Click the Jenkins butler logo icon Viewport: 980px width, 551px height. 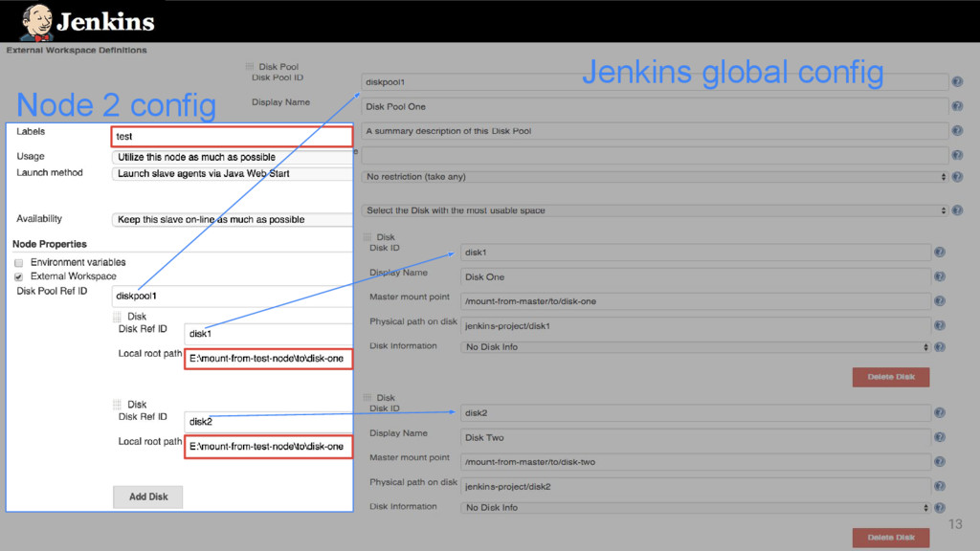tap(36, 23)
